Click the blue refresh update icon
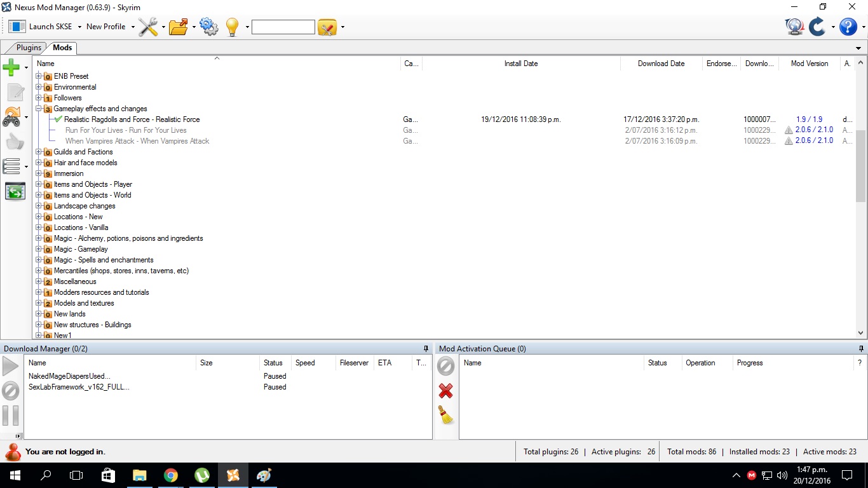The image size is (868, 488). [817, 27]
